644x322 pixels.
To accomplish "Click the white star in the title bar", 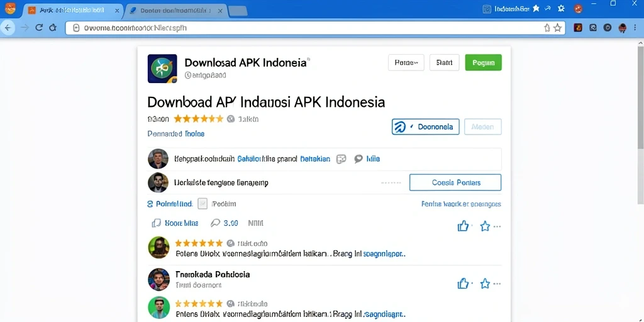I will 536,8.
